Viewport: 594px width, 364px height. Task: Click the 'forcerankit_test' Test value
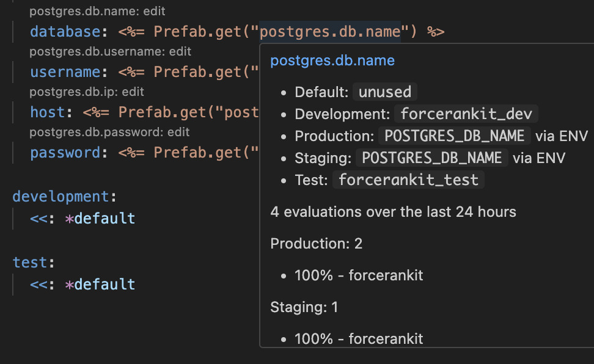(x=408, y=180)
